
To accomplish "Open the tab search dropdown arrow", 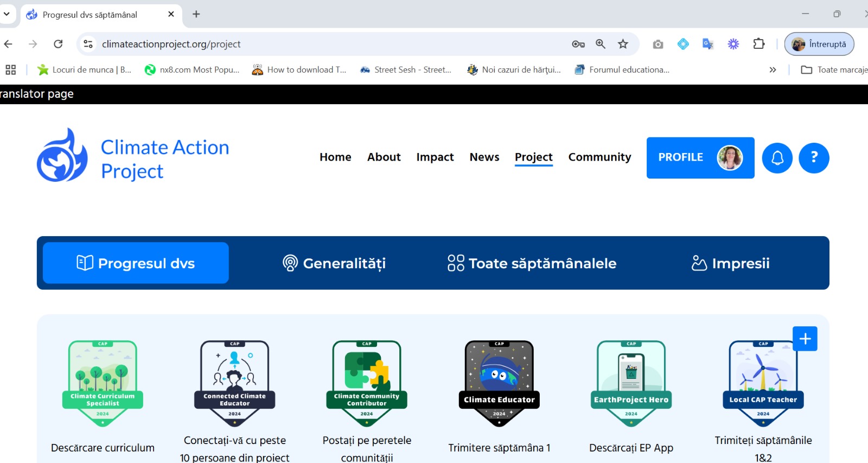I will 7,14.
